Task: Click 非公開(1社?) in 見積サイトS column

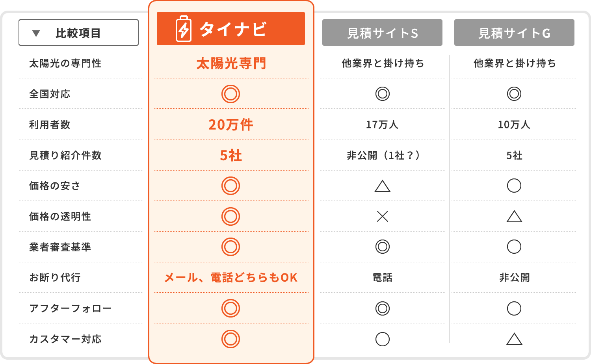Action: pyautogui.click(x=382, y=155)
